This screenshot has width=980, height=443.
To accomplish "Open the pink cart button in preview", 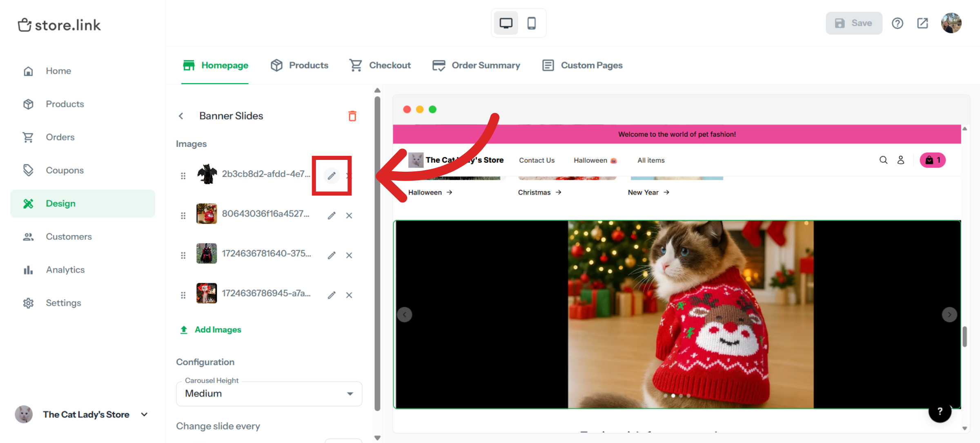I will pyautogui.click(x=932, y=160).
